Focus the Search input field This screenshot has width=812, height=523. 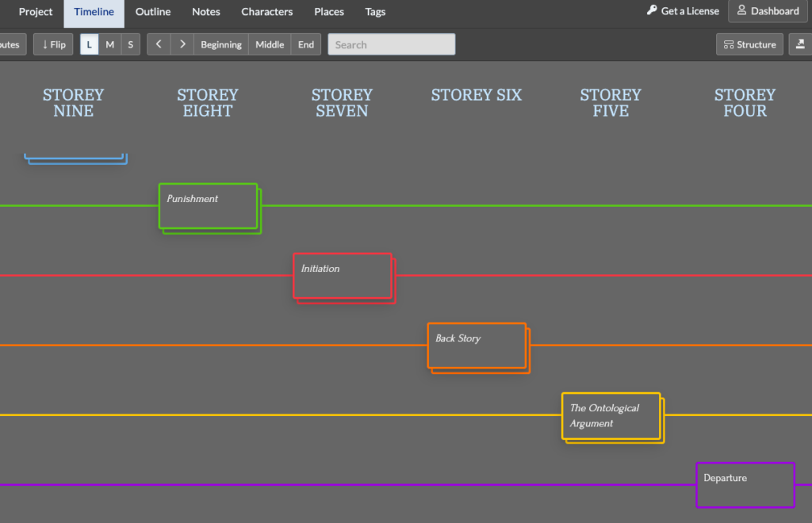pos(392,44)
